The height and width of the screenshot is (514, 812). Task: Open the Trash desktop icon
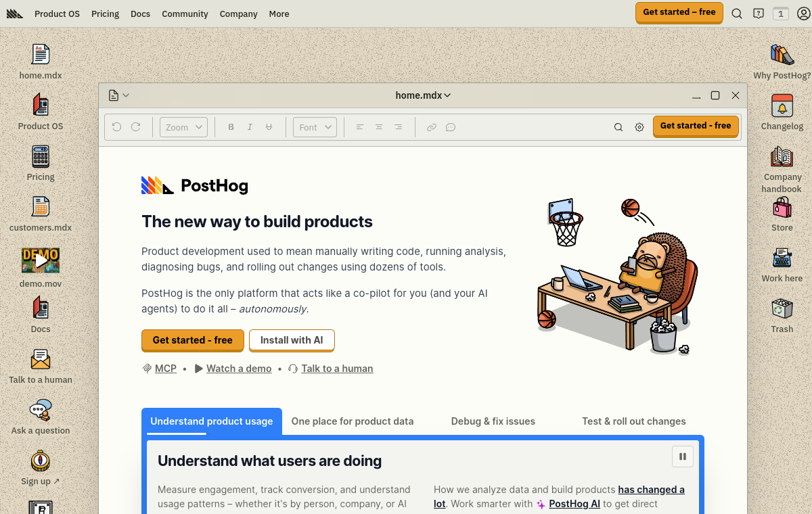tap(782, 308)
